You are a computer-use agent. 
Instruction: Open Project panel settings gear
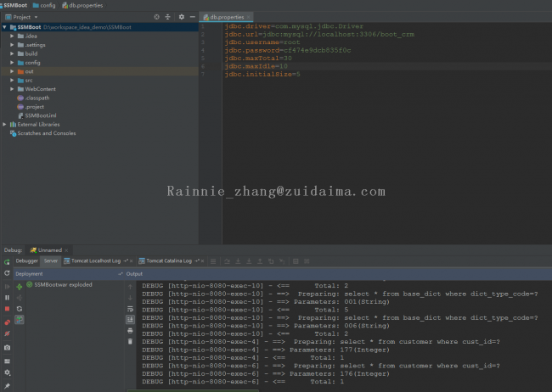[x=181, y=16]
